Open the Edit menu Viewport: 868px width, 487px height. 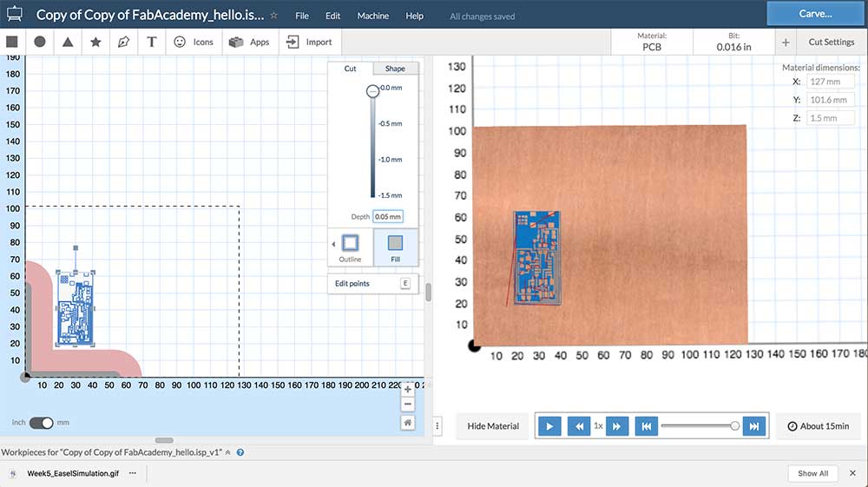click(x=332, y=16)
